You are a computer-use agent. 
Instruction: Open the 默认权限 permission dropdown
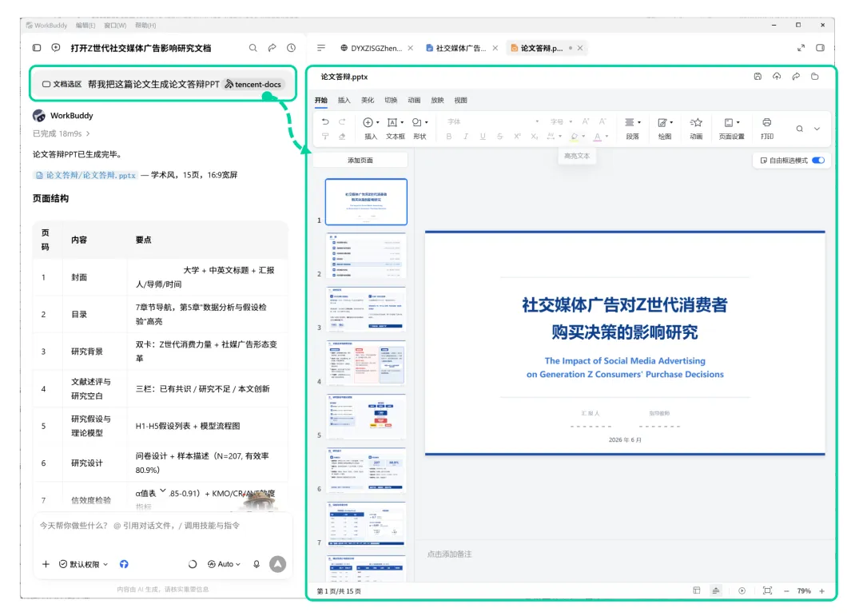pyautogui.click(x=84, y=564)
